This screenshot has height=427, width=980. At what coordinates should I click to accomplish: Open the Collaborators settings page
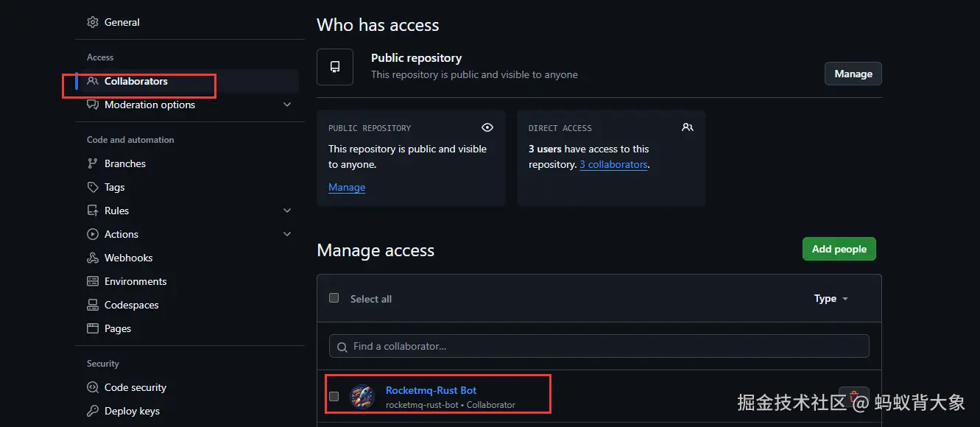point(136,81)
